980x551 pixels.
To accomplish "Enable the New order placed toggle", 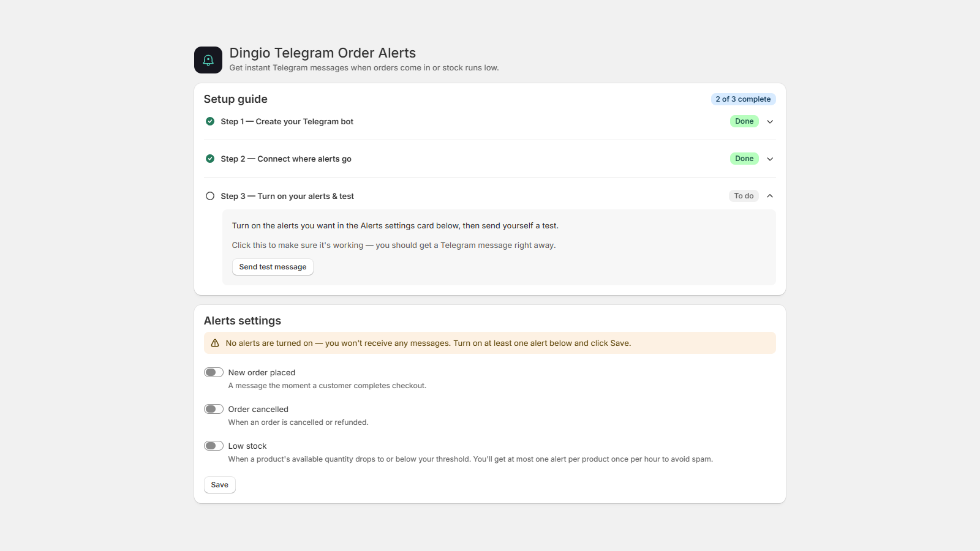I will tap(214, 372).
